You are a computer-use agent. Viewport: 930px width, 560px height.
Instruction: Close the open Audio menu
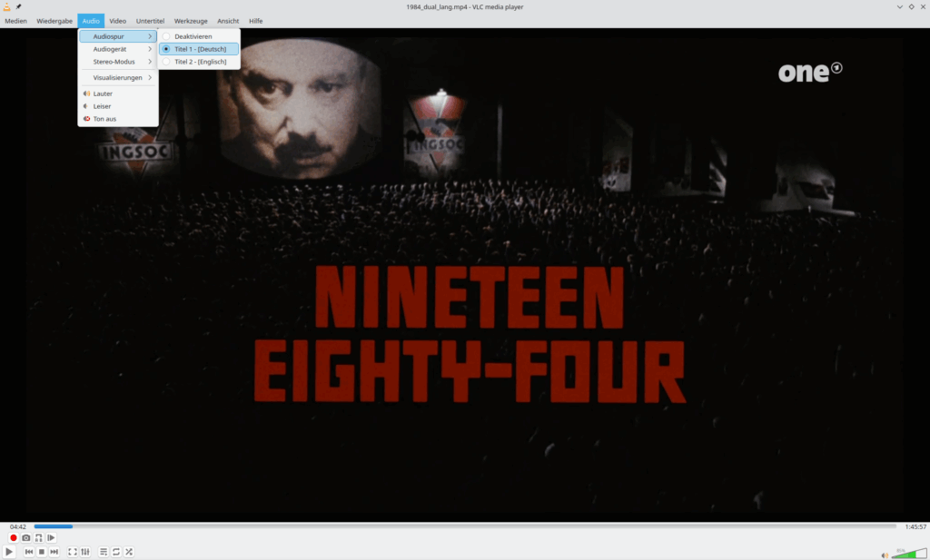point(91,21)
